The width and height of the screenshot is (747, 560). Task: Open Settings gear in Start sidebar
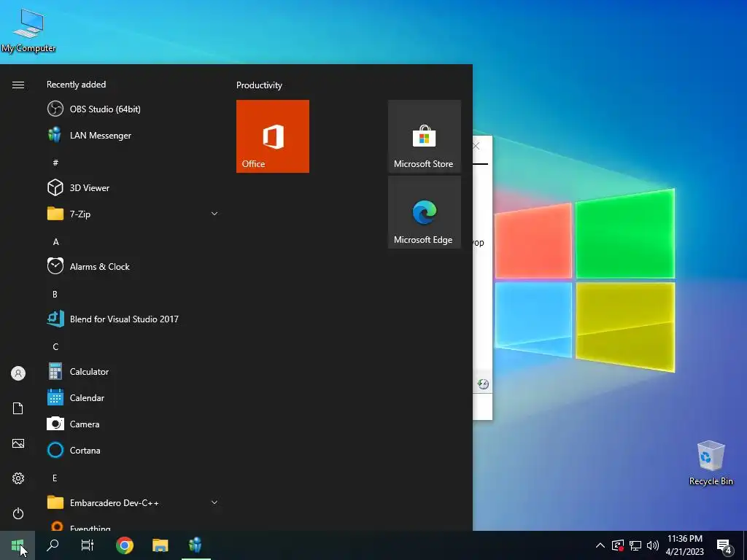click(18, 478)
